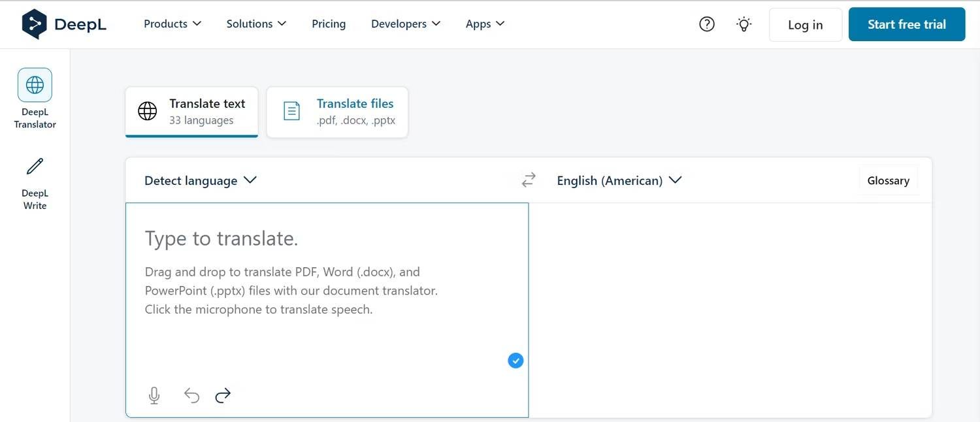Click the DeepL logo in header
This screenshot has width=980, height=422.
click(x=63, y=24)
